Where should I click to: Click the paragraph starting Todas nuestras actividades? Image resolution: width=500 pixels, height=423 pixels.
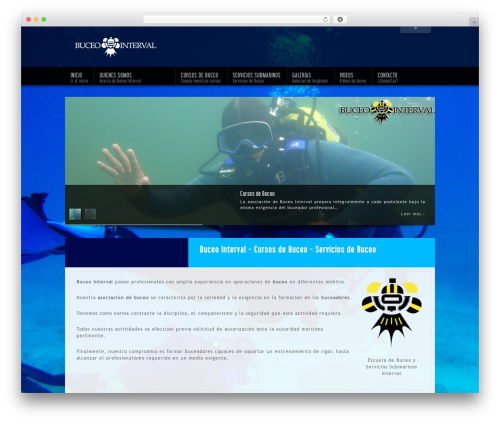(x=200, y=332)
